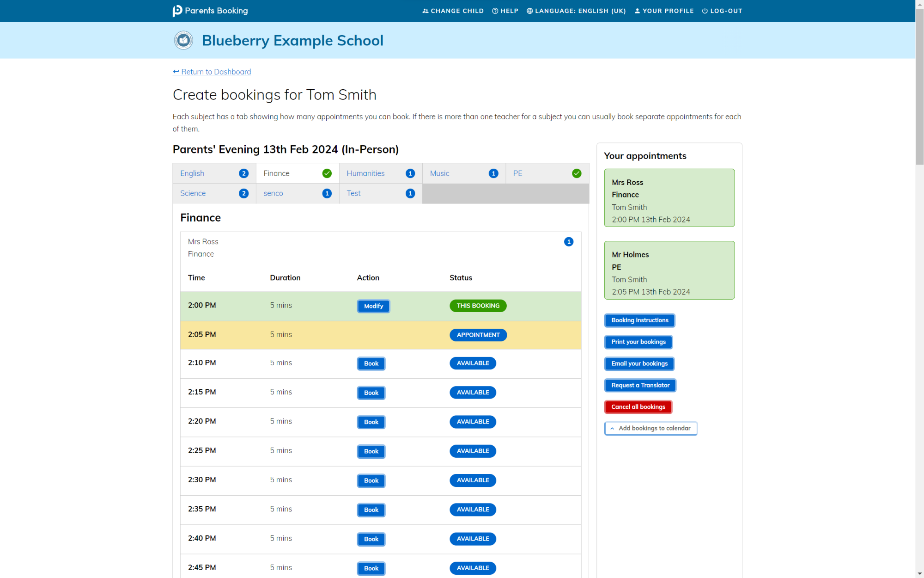The width and height of the screenshot is (924, 578).
Task: Click the badge showing 1 on Humanities tab
Action: tap(410, 173)
